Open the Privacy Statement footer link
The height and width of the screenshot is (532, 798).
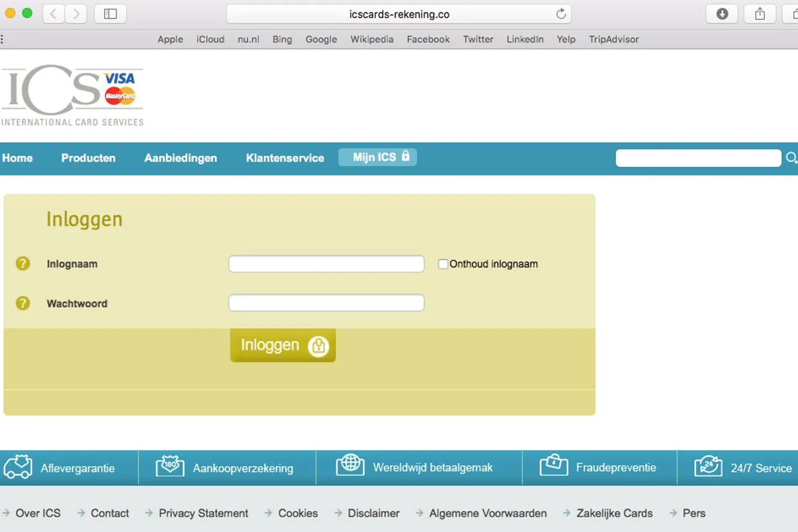203,513
